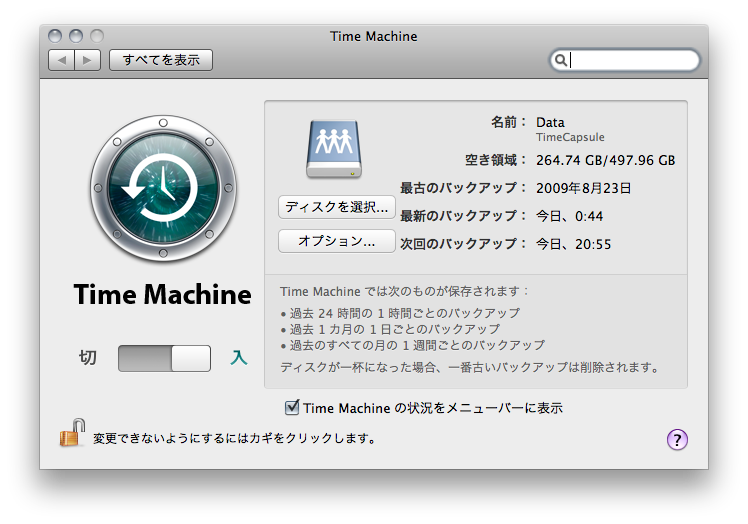
Task: Click the 変更できないようにするにはカギをクリックします text
Action: (235, 438)
